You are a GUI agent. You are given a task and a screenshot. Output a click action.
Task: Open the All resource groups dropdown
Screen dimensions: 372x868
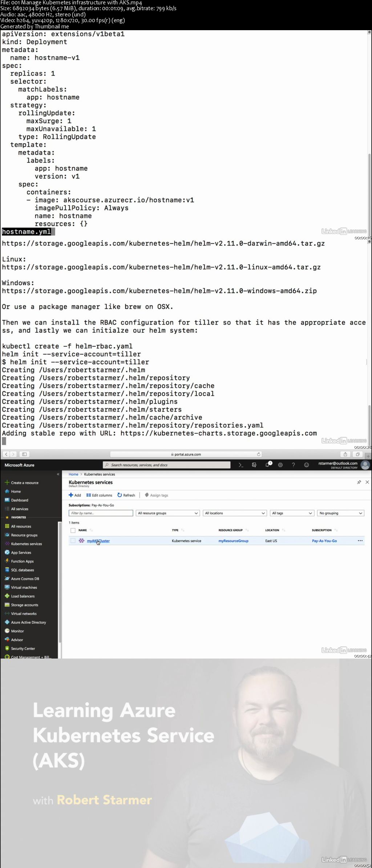[x=168, y=513]
